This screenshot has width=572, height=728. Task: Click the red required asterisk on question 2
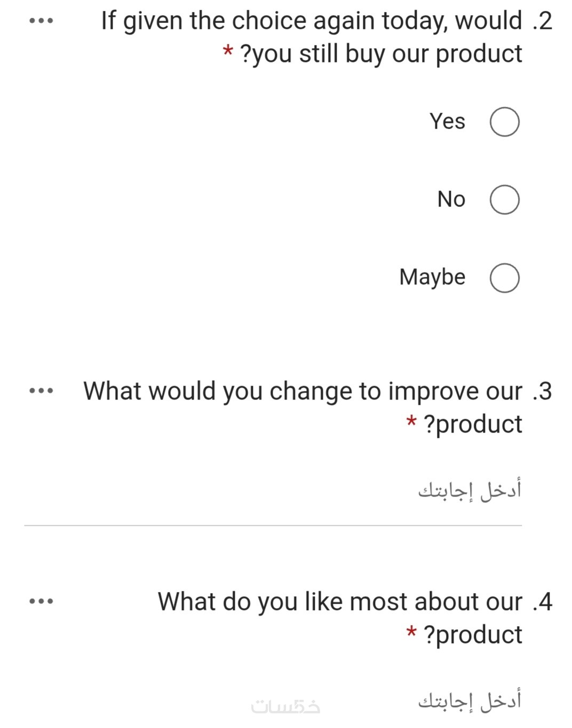228,52
